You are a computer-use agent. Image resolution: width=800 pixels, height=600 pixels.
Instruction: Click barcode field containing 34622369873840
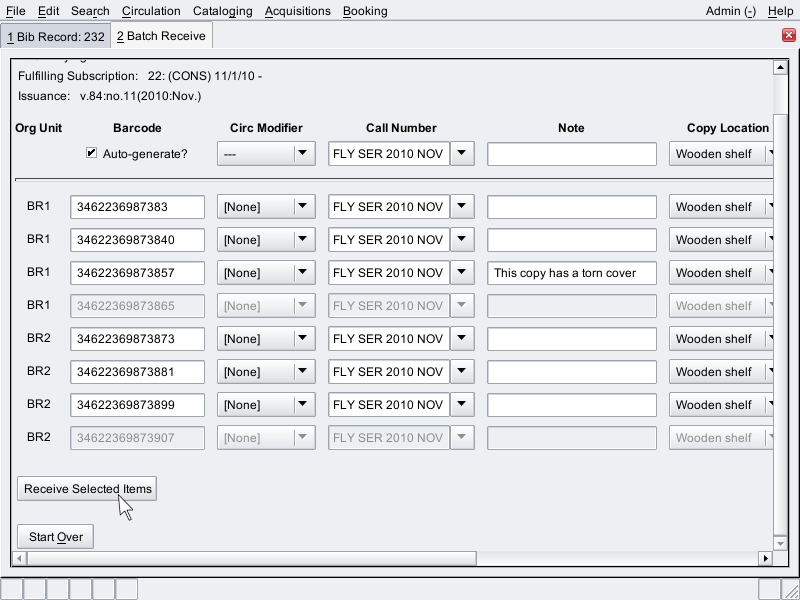(x=137, y=240)
